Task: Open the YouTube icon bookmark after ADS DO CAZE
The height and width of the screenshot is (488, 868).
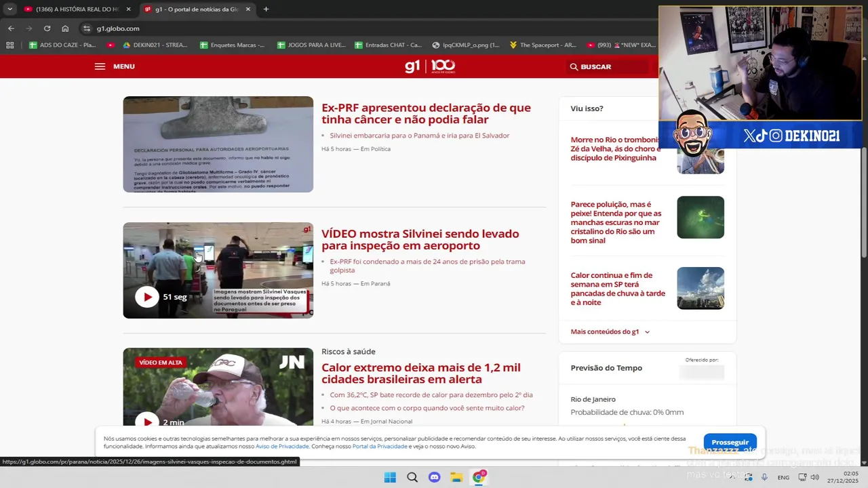Action: pos(111,45)
